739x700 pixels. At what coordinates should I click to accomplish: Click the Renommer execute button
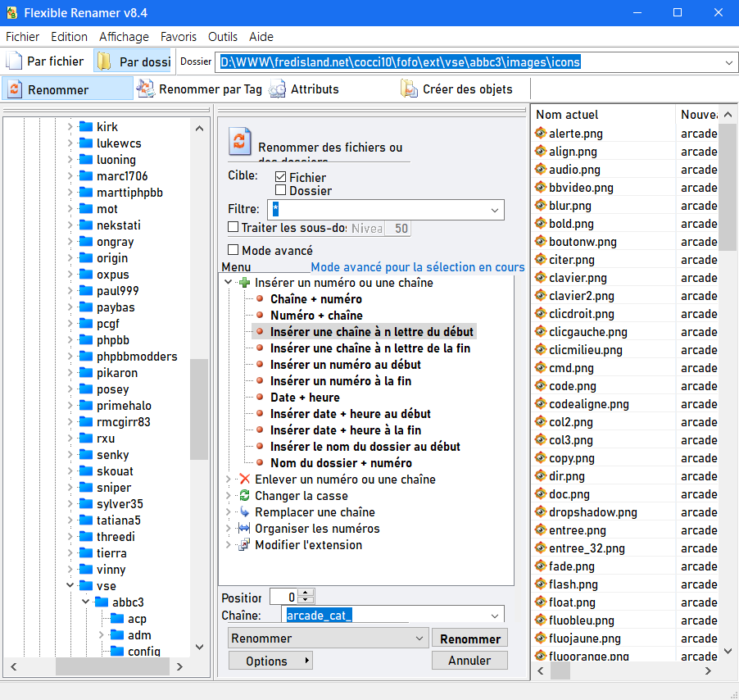point(470,639)
